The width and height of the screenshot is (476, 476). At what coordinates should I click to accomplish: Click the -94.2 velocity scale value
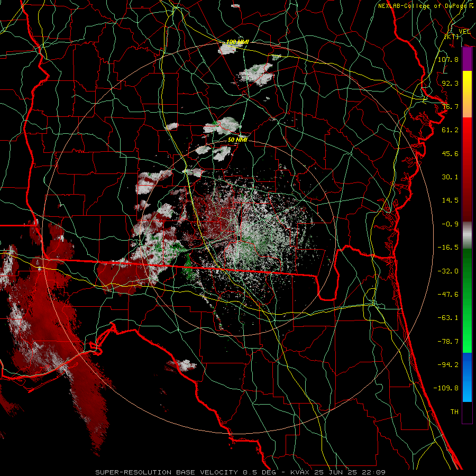[448, 364]
